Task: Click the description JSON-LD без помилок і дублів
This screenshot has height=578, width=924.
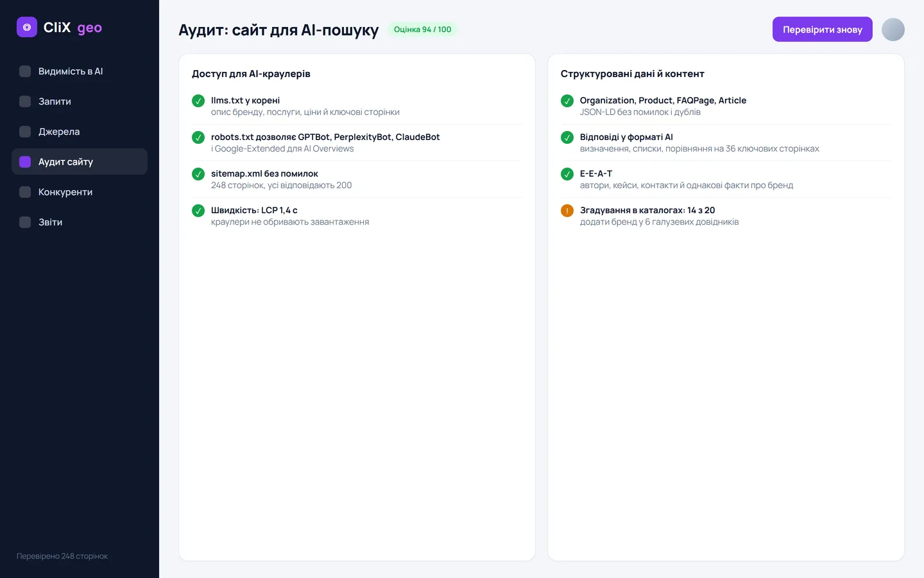Action: [x=640, y=112]
